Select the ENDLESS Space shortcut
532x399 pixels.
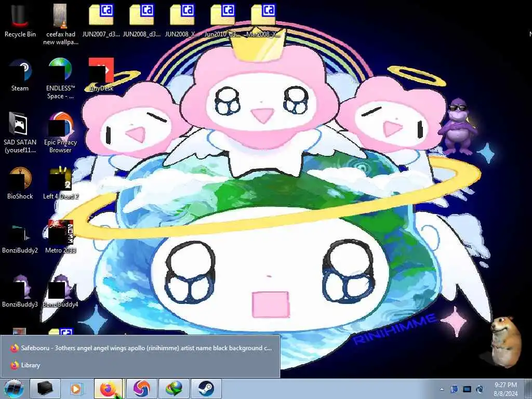60,78
